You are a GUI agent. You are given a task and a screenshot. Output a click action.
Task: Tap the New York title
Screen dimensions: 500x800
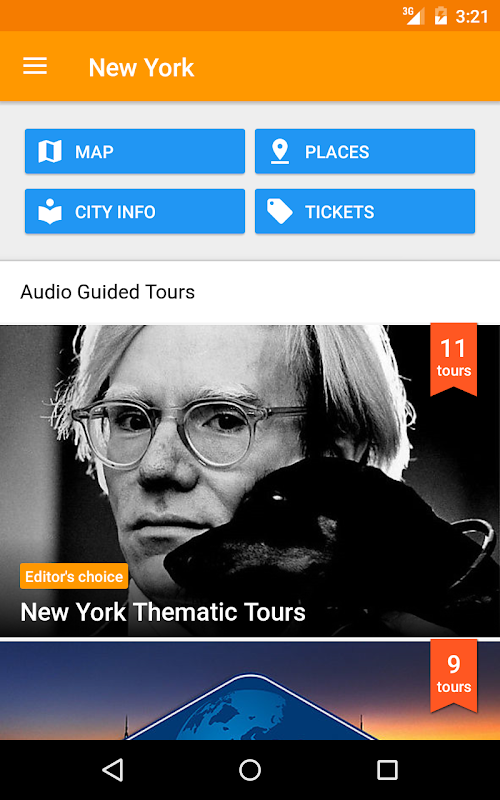141,67
